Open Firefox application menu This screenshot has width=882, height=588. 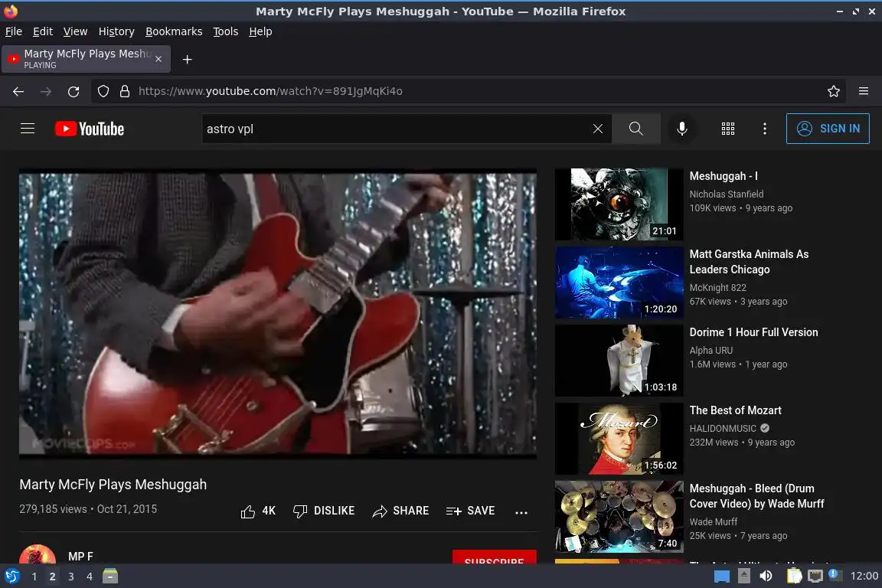pos(864,91)
